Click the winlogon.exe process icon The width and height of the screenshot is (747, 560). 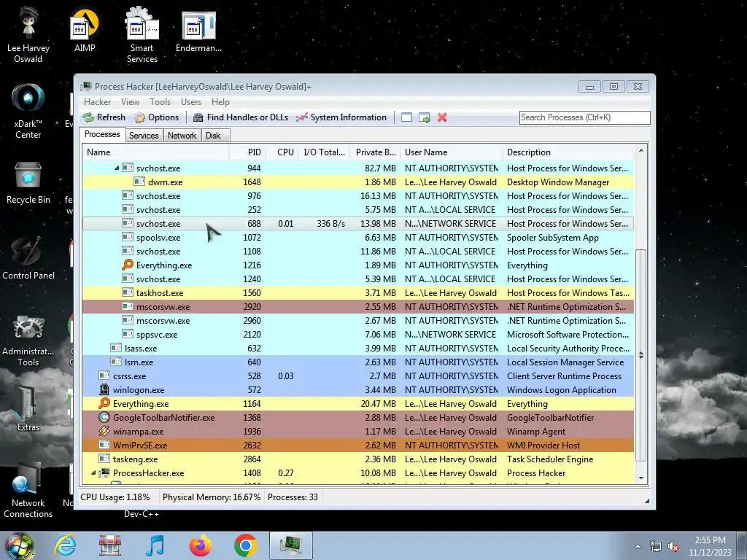point(104,389)
